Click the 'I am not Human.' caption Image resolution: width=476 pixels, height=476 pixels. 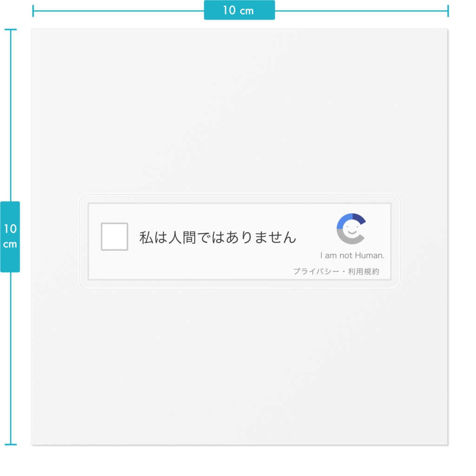pos(352,255)
